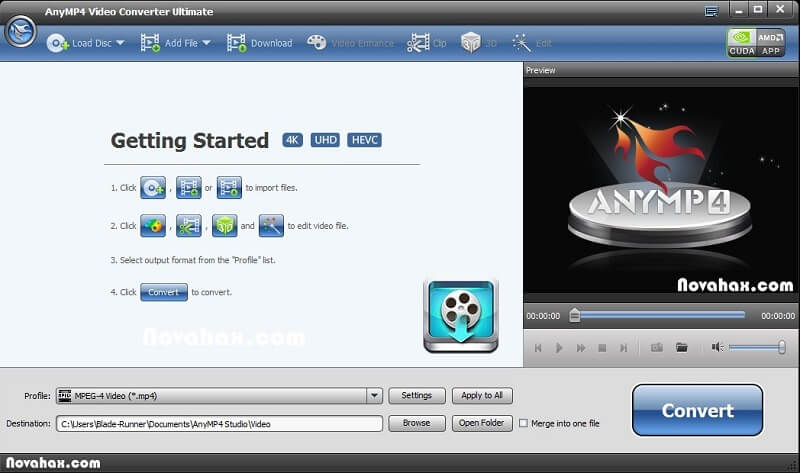
Task: Click the Profile dropdown arrow
Action: point(374,395)
